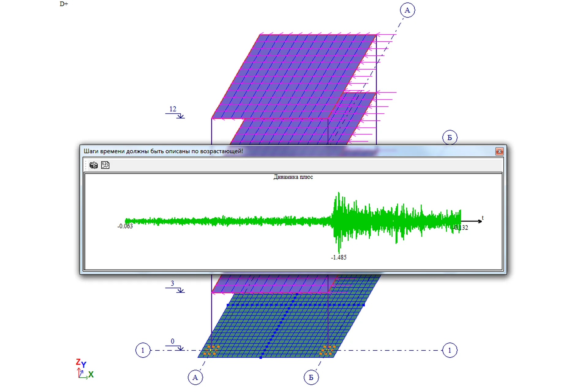The width and height of the screenshot is (588, 392).
Task: Click the toolbar drag grip handle
Action: pyautogui.click(x=86, y=165)
